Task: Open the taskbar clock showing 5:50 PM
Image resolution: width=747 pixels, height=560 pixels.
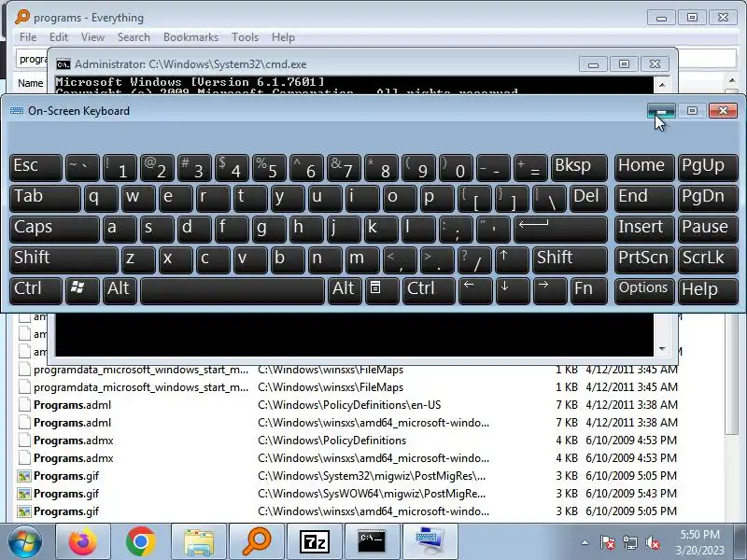Action: point(699,542)
